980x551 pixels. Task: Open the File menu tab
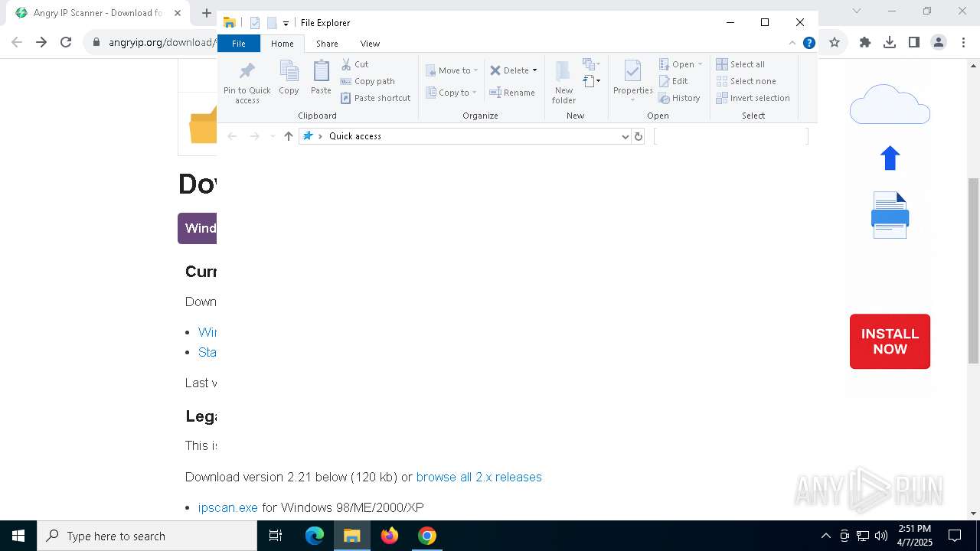pyautogui.click(x=239, y=44)
